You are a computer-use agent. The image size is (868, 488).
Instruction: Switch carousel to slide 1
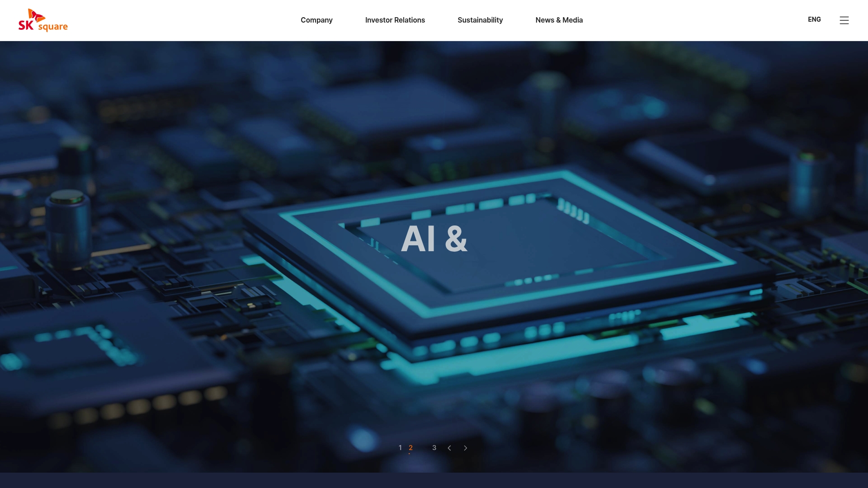[x=400, y=447]
